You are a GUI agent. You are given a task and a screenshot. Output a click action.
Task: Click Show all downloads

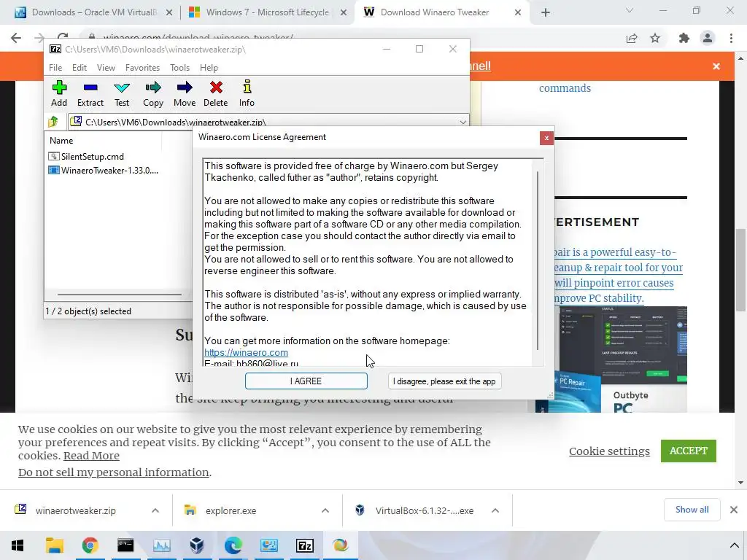click(x=692, y=510)
